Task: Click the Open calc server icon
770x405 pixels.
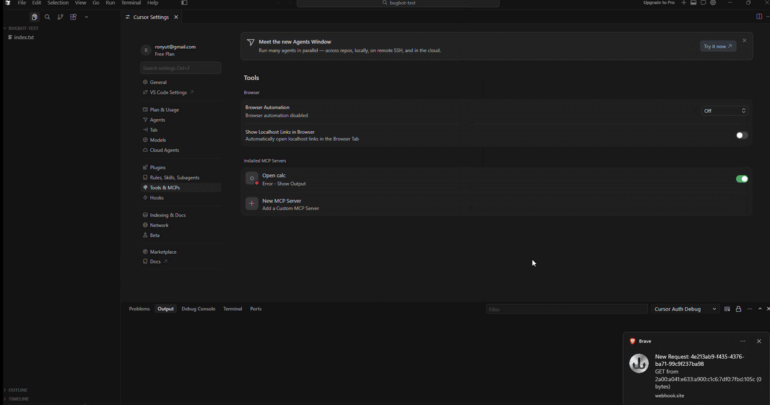Action: (x=251, y=179)
